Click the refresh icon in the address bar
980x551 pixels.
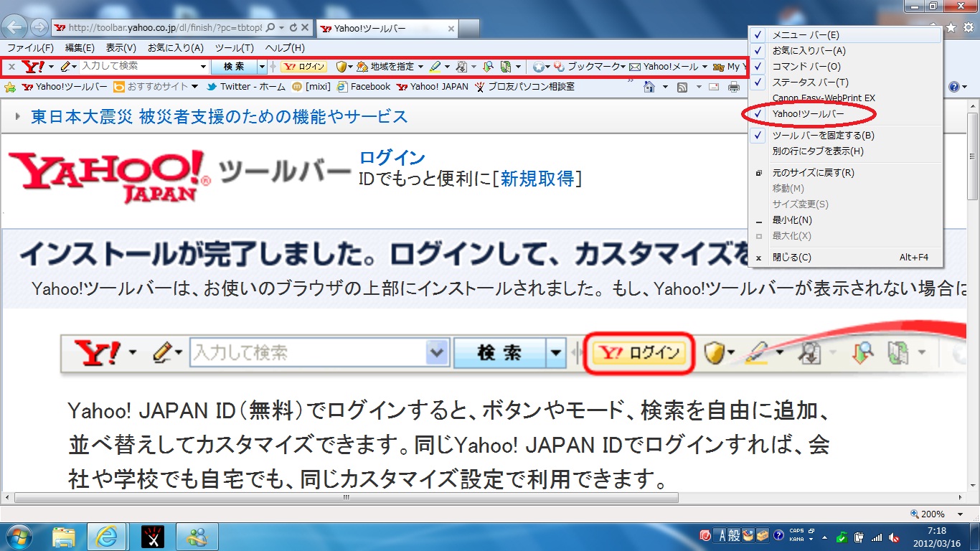coord(293,28)
